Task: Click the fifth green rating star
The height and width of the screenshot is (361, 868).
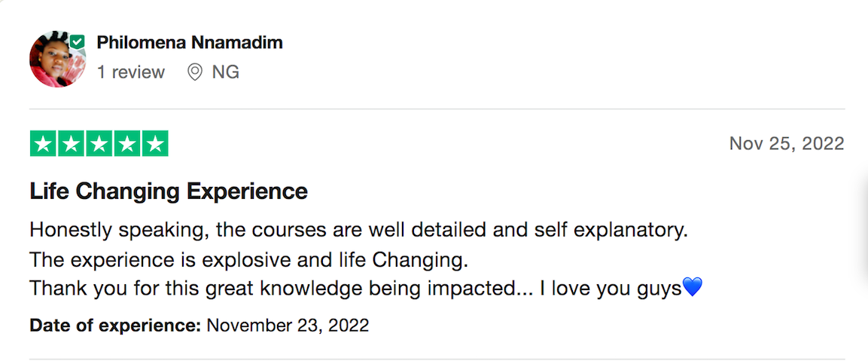Action: [x=155, y=144]
